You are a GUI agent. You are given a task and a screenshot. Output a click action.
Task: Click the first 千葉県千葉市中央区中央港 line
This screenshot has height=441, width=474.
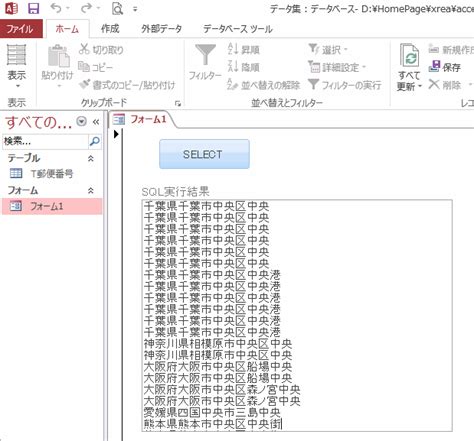(x=212, y=274)
